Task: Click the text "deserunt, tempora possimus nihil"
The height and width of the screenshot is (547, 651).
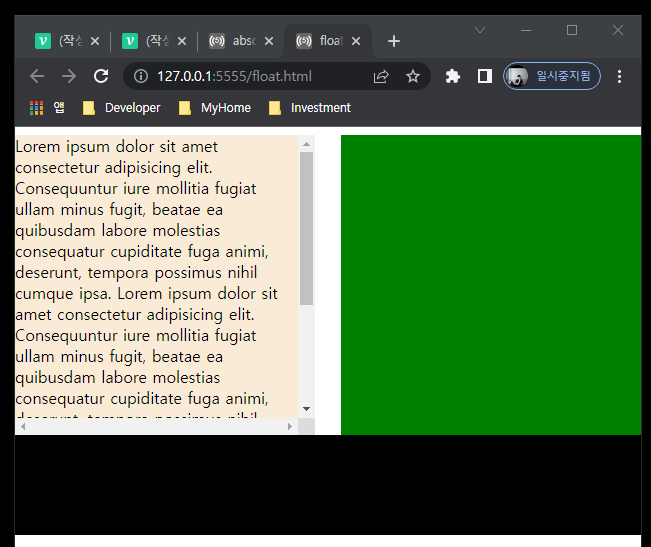Action: [136, 273]
